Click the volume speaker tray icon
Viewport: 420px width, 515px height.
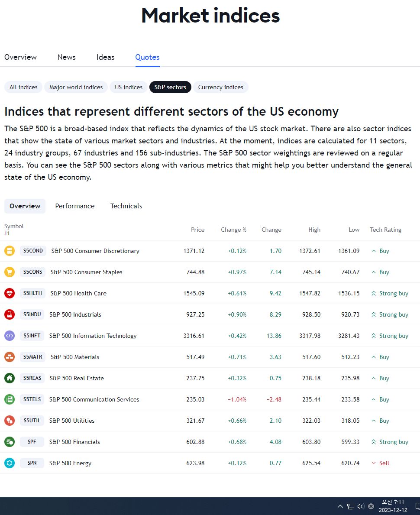pyautogui.click(x=361, y=506)
